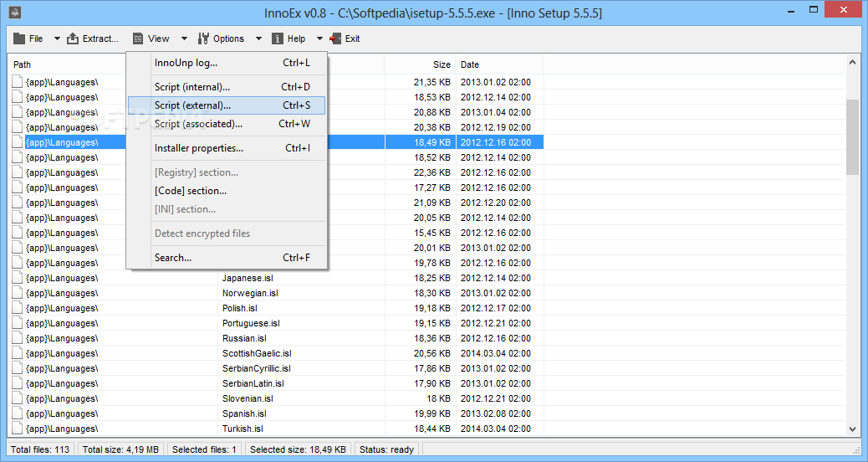Choose Script (internal) menu item
The width and height of the screenshot is (868, 462).
click(x=227, y=87)
